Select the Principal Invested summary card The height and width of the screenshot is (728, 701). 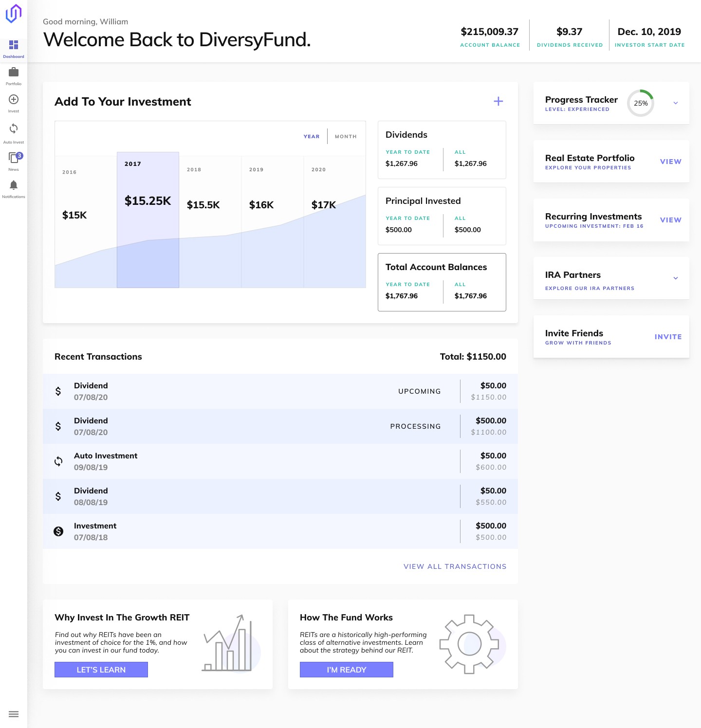442,216
